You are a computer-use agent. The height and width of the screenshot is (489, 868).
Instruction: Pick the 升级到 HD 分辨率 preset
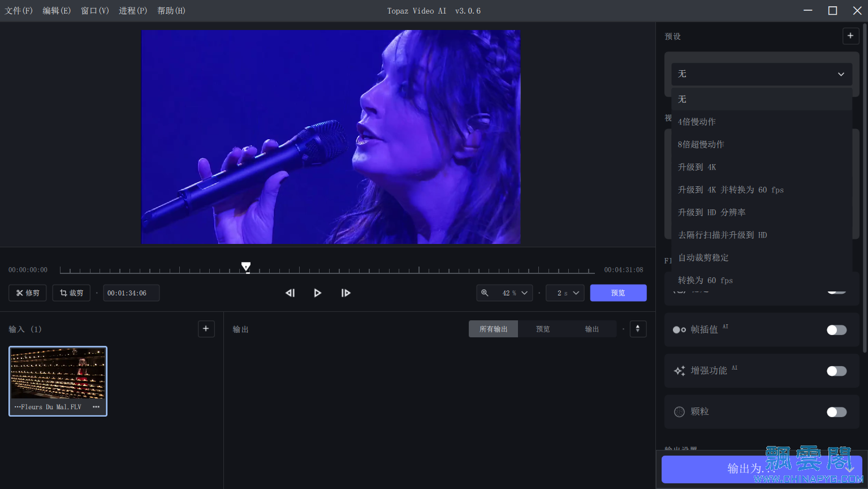point(762,212)
